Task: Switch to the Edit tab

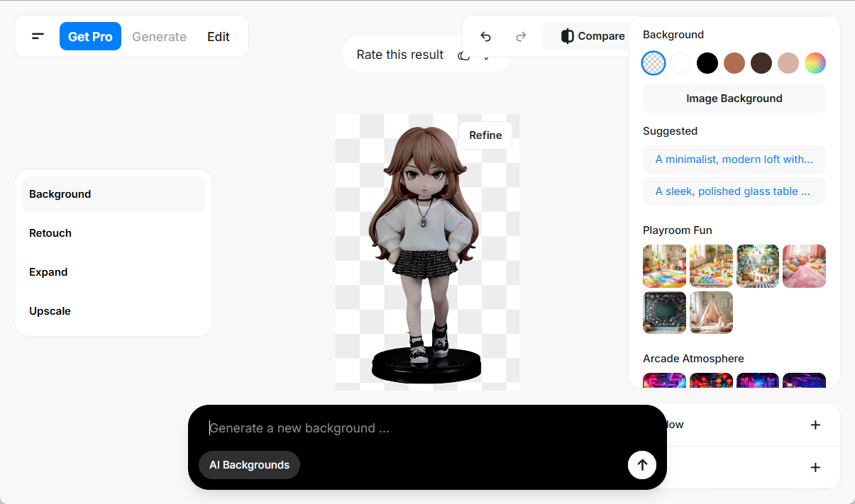Action: pyautogui.click(x=218, y=37)
